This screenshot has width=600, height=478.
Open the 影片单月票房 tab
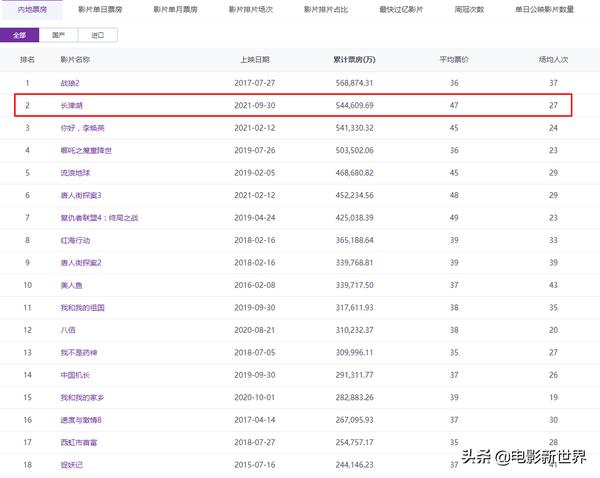175,10
